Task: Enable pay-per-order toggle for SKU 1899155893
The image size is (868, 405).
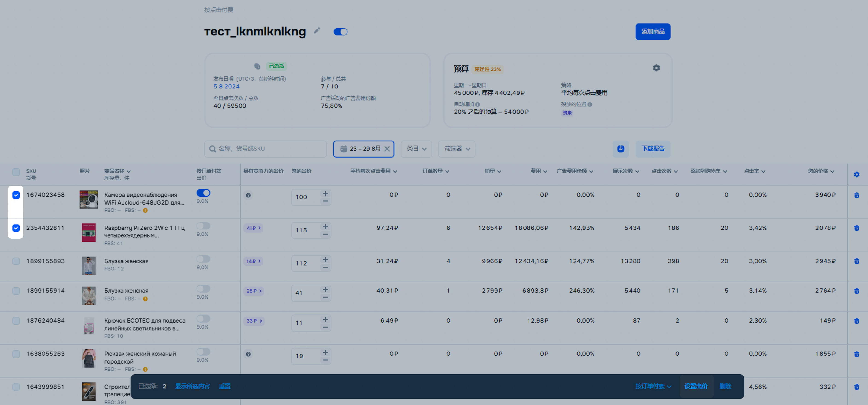Action: tap(203, 259)
